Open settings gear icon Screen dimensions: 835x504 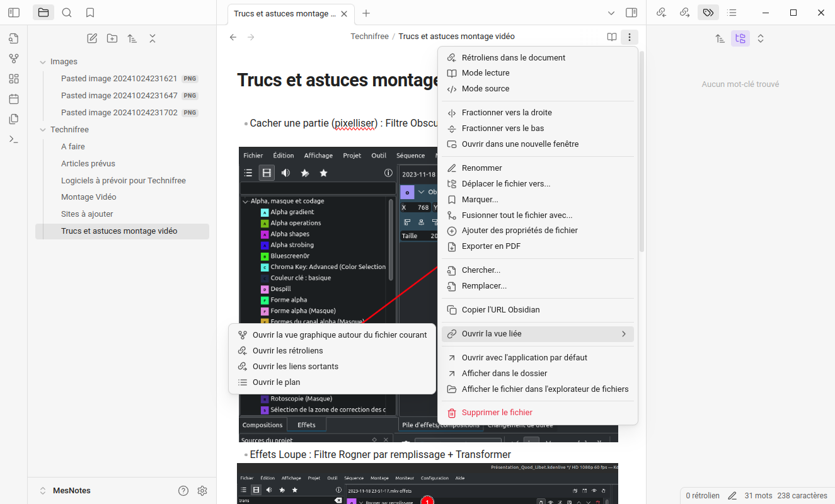[202, 491]
